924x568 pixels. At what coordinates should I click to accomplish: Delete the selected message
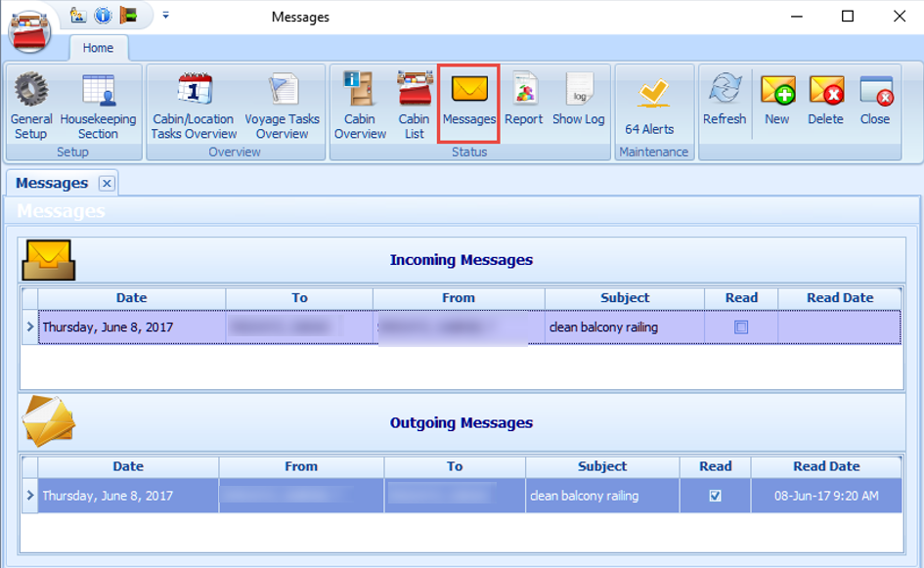point(825,98)
